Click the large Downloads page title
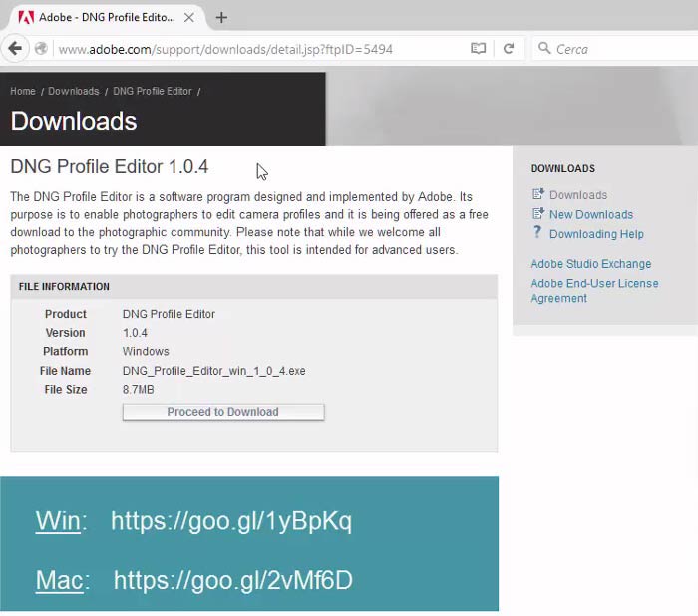The height and width of the screenshot is (616, 698). [x=74, y=121]
